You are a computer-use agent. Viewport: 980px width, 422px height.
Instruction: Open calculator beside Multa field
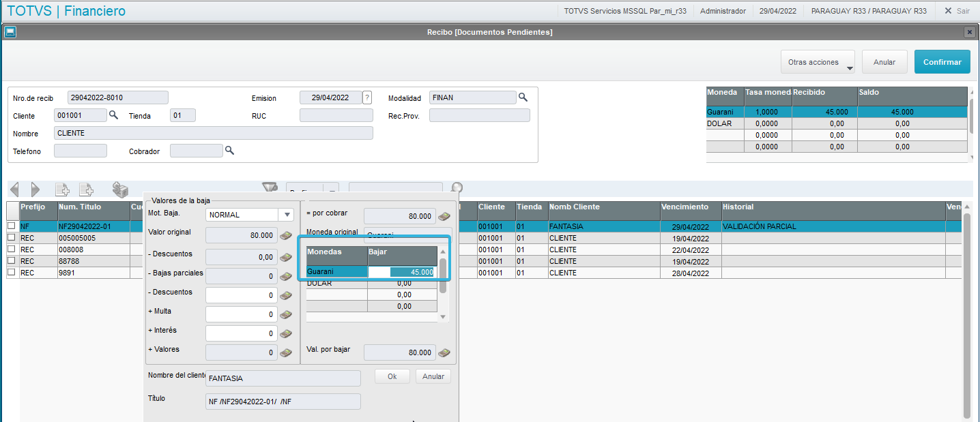(286, 315)
